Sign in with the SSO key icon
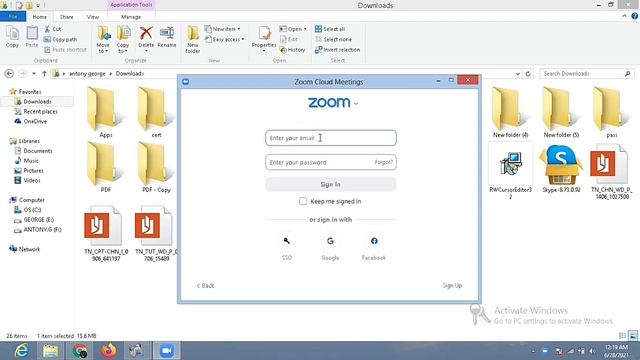 (x=287, y=241)
